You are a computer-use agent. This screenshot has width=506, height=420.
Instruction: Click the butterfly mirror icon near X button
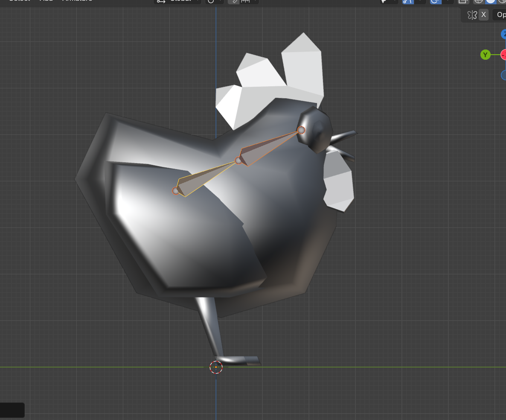pos(472,15)
